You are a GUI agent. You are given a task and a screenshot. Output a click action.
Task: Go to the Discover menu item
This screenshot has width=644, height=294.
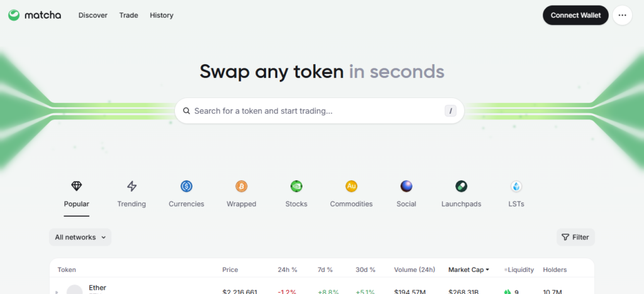point(93,15)
